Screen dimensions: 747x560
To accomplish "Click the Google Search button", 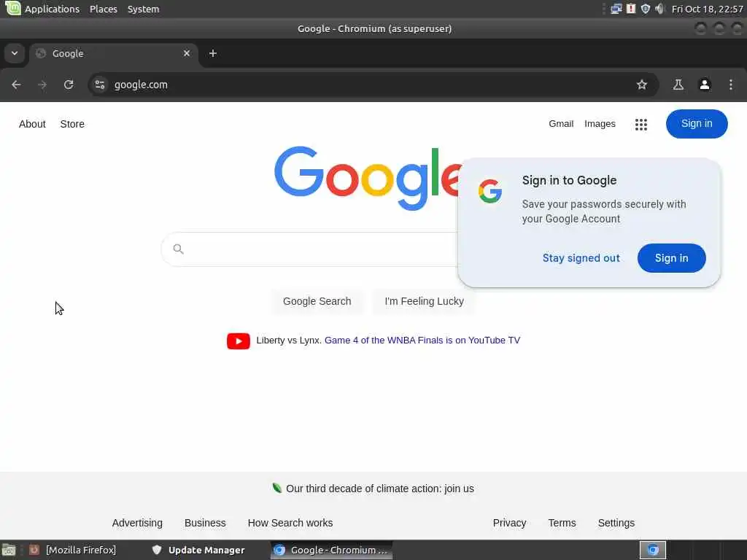I will 317,301.
